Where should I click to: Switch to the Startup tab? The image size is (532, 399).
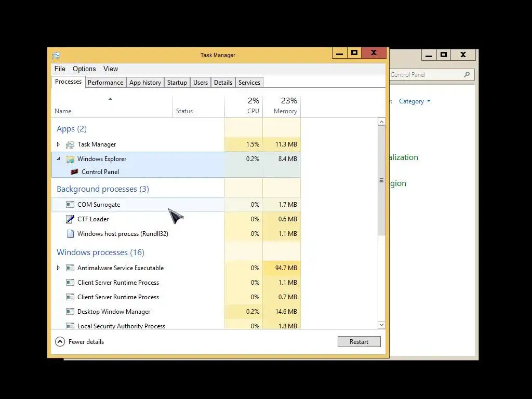[177, 83]
